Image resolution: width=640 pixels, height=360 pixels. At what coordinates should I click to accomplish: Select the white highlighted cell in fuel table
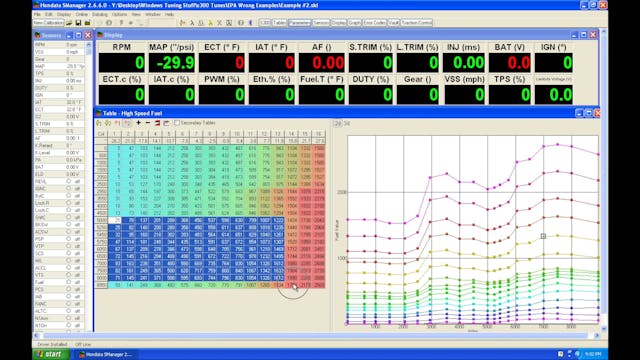(x=115, y=220)
